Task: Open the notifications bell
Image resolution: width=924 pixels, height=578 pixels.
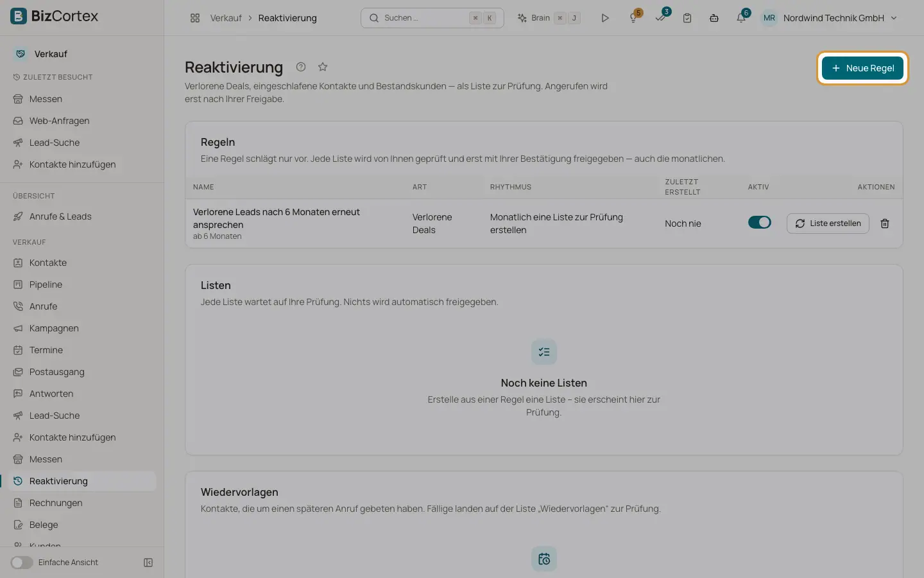Action: [741, 18]
